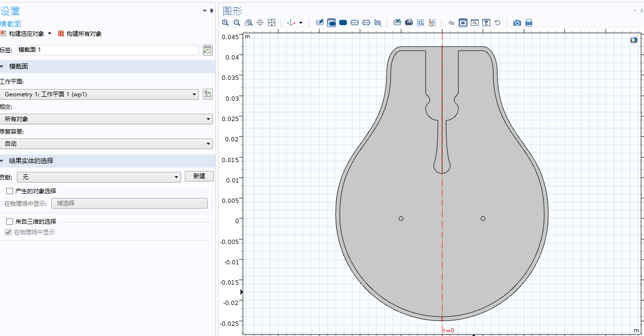
Task: Toggle the select boundaries mode icon
Action: [355, 23]
